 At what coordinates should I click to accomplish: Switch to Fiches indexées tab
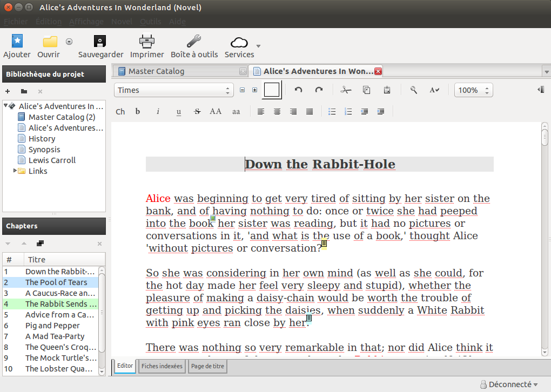pyautogui.click(x=162, y=366)
